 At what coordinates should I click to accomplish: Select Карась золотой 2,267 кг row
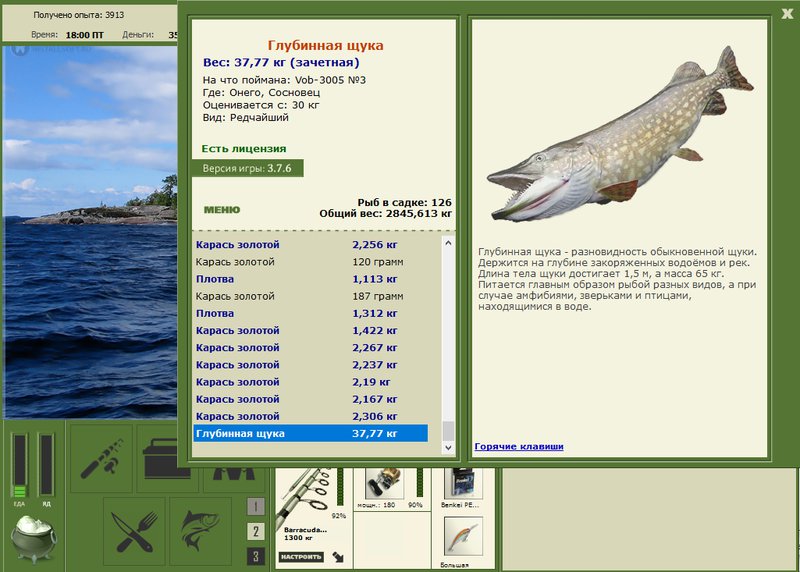point(311,347)
